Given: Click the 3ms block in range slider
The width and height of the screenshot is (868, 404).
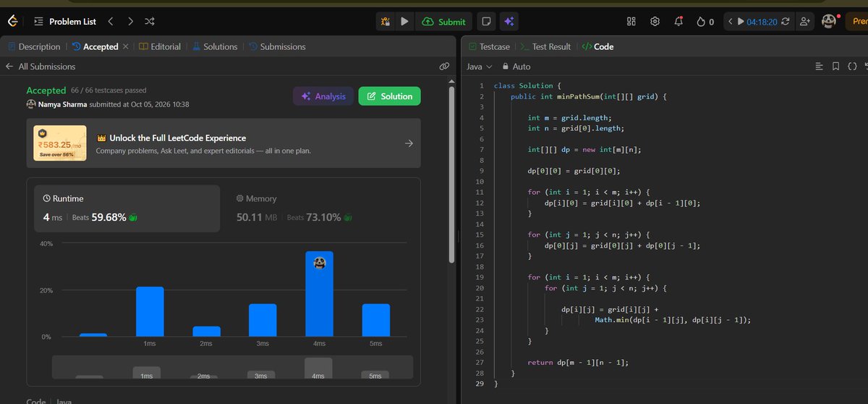Looking at the screenshot, I should [x=260, y=374].
